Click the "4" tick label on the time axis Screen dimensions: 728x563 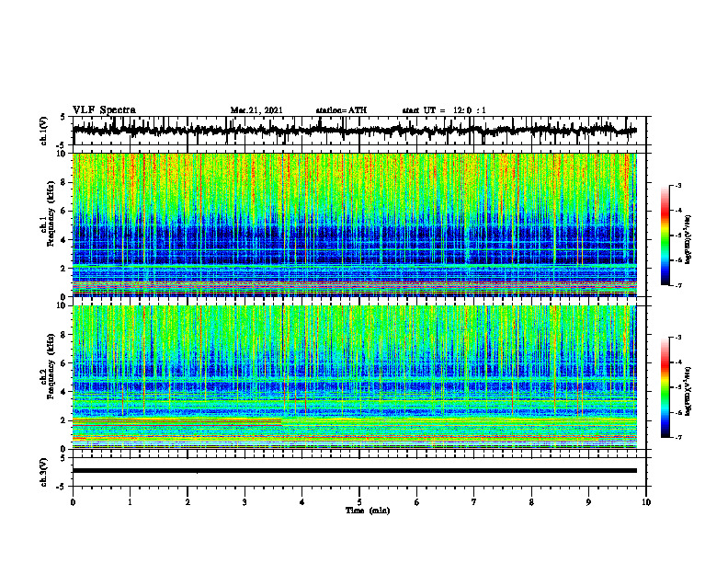[x=302, y=502]
